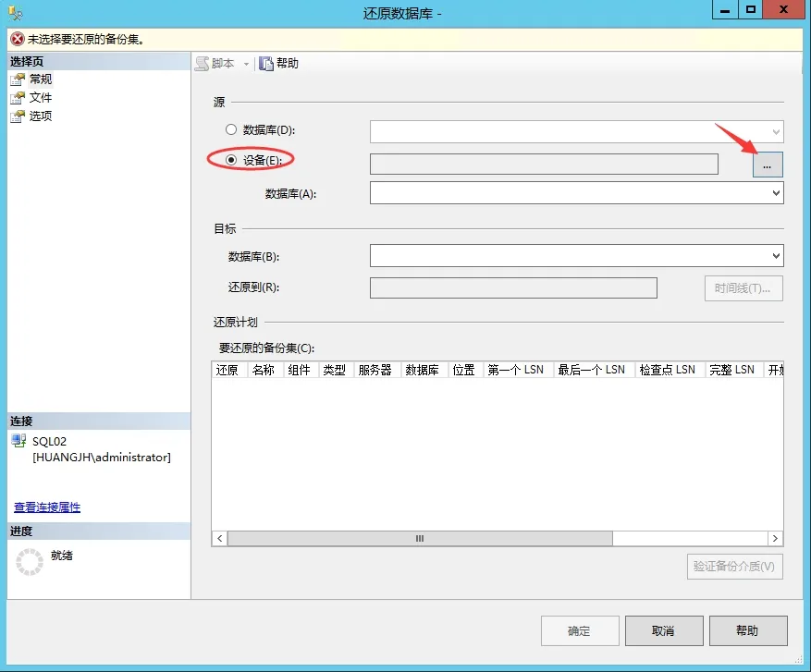Click the horizontal scrollbar thumb of backup sets

[x=420, y=539]
